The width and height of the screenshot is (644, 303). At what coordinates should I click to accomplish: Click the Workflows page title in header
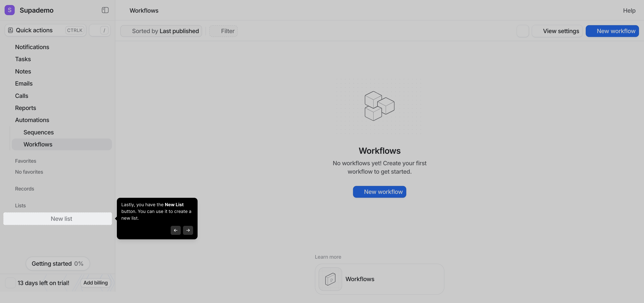(144, 11)
